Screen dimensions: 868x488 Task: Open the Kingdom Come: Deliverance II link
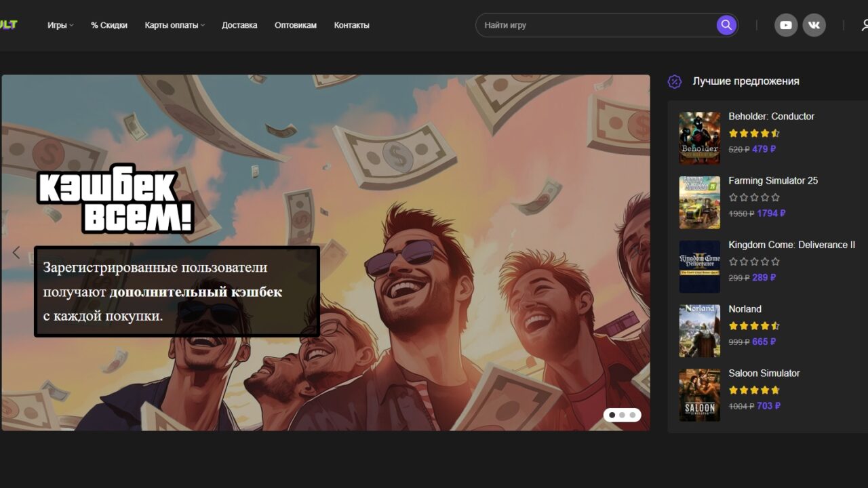tap(791, 245)
